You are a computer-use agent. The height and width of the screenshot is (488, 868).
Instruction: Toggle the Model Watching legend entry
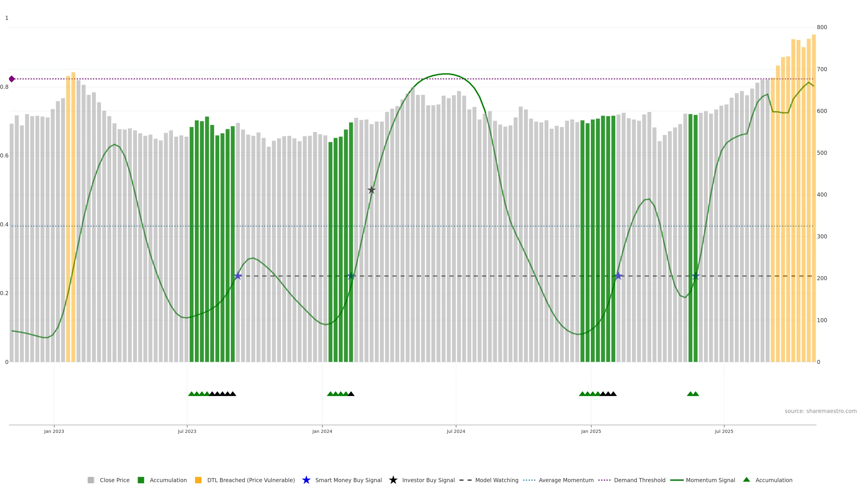(496, 480)
